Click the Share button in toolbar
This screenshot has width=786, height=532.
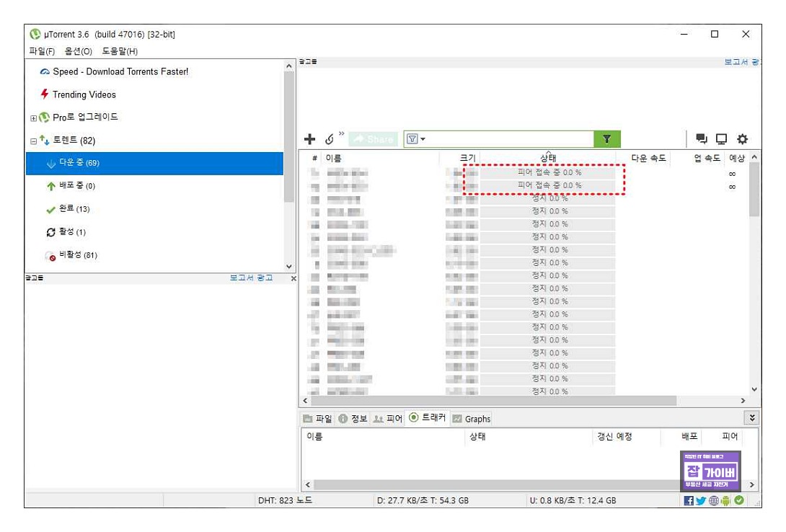373,139
